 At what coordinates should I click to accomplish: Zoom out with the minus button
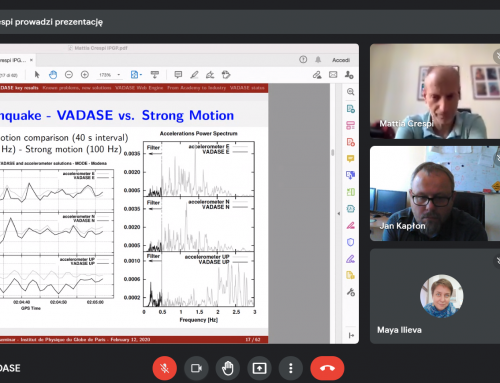69,75
